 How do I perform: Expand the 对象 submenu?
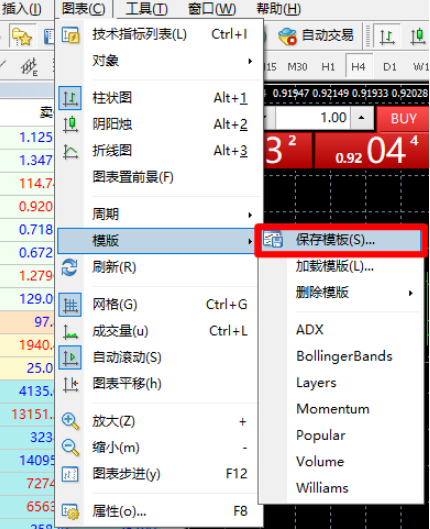[159, 61]
